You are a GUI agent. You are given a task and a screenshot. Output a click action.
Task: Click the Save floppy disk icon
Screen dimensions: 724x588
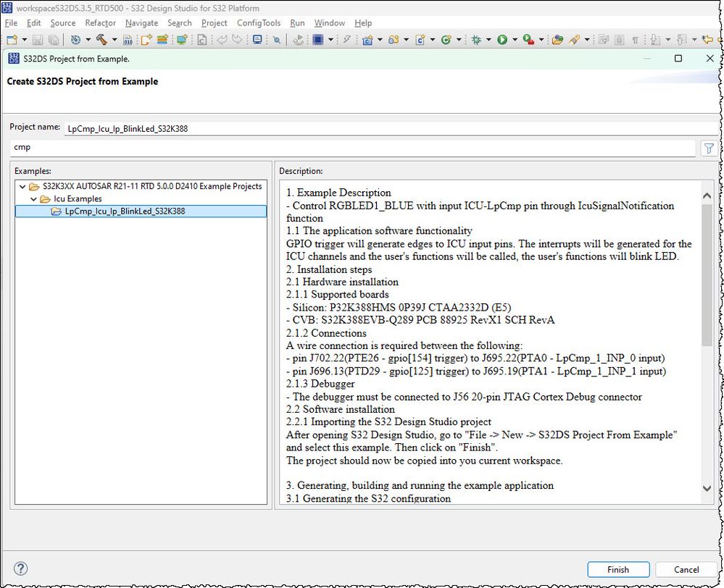[x=38, y=40]
